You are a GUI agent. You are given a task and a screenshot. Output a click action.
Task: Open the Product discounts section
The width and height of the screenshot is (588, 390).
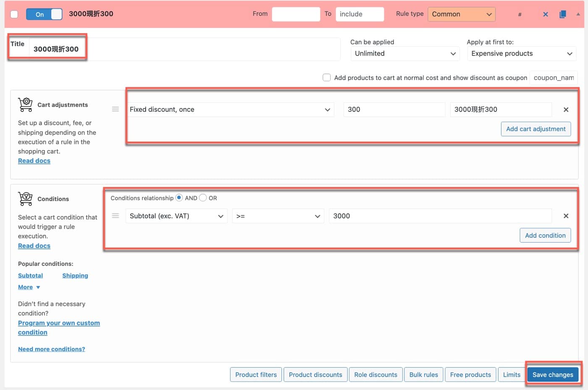coord(315,374)
